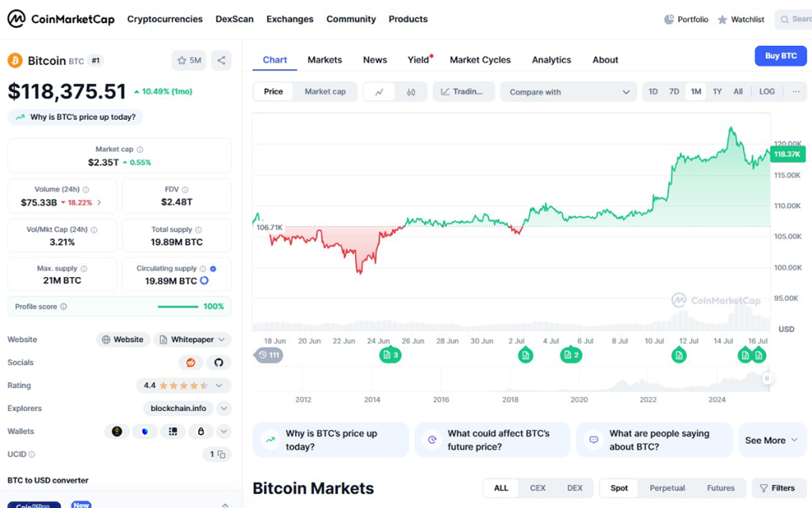
Task: Open Filters for Bitcoin Markets
Action: tap(777, 488)
